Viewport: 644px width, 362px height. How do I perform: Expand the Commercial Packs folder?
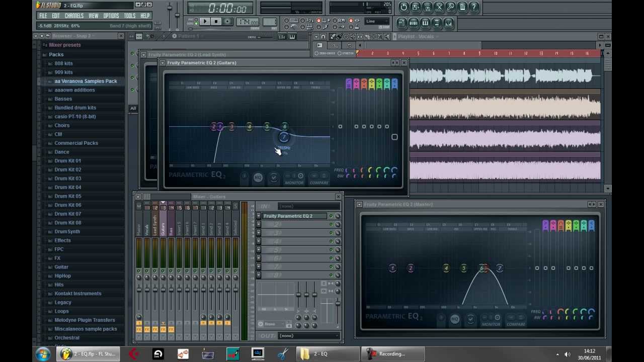click(x=76, y=143)
